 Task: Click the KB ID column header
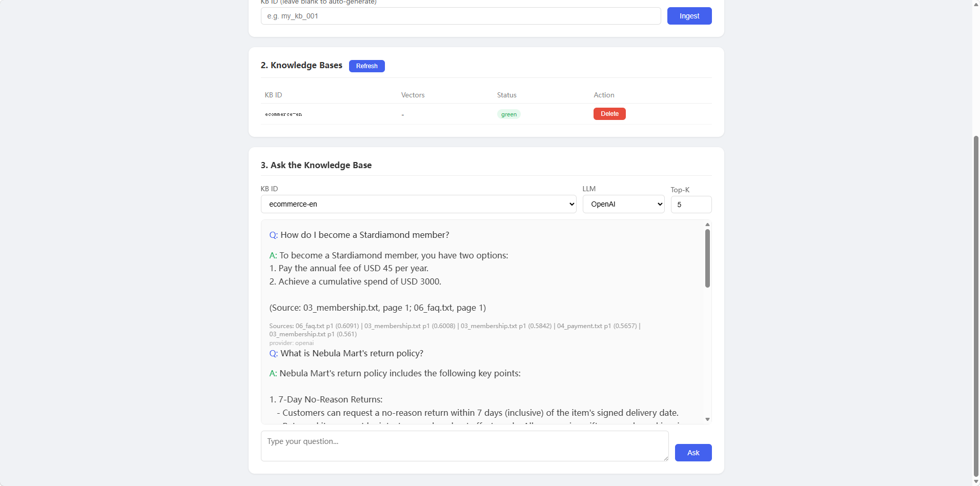pyautogui.click(x=273, y=95)
